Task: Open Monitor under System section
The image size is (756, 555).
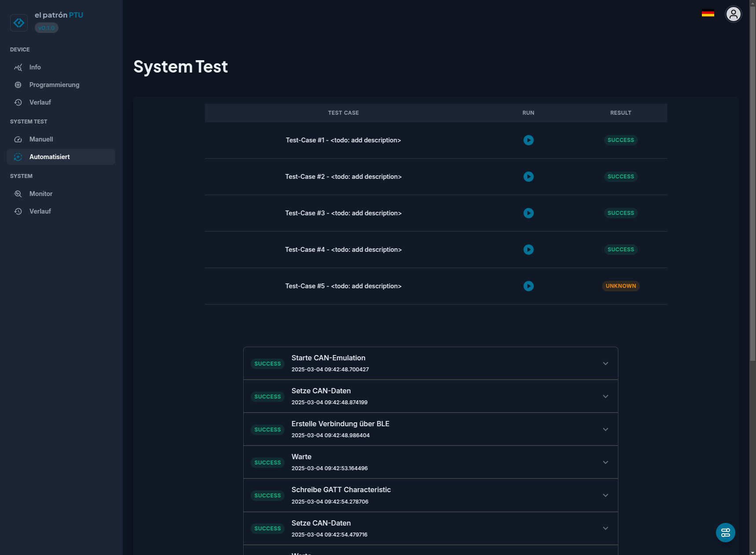Action: (61, 194)
